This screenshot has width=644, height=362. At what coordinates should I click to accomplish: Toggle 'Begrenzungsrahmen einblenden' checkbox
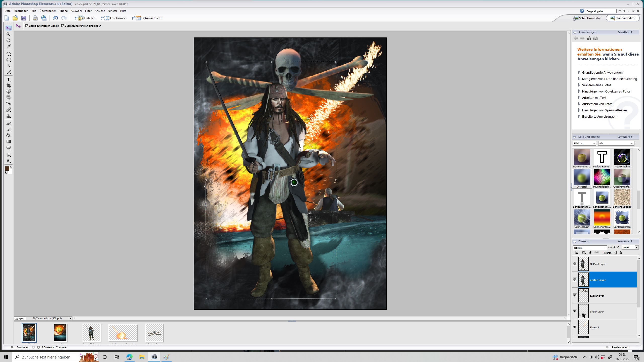(x=63, y=26)
